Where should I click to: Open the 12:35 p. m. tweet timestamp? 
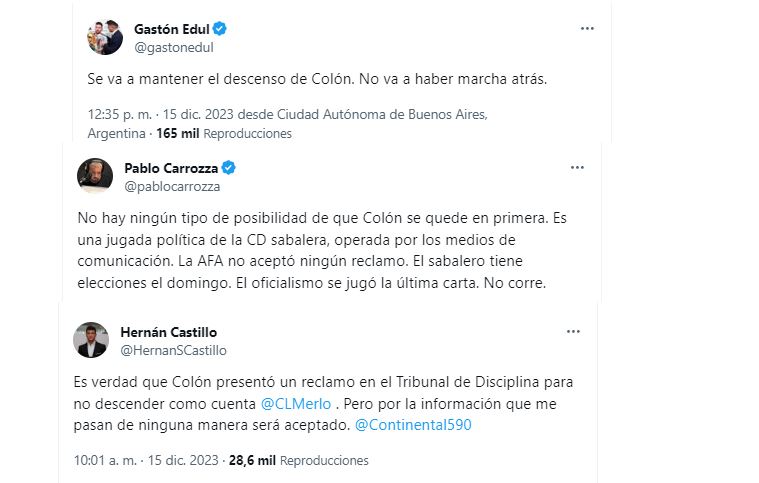[120, 115]
